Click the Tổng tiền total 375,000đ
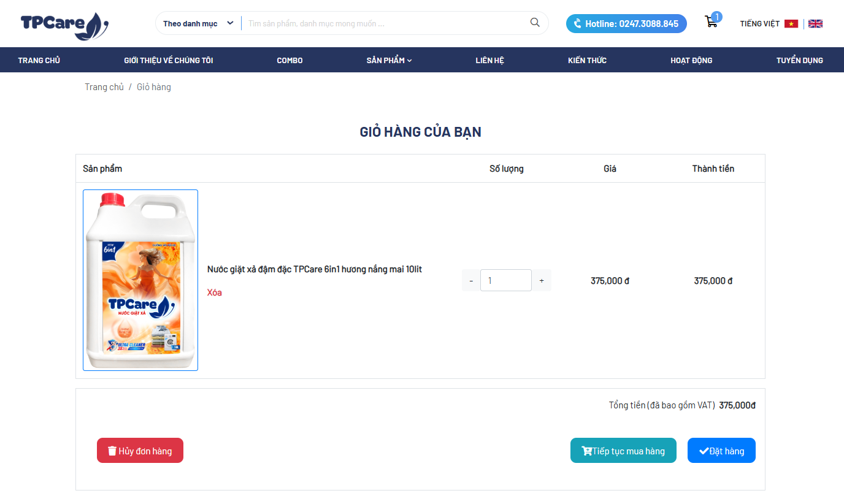This screenshot has width=844, height=504. click(737, 405)
